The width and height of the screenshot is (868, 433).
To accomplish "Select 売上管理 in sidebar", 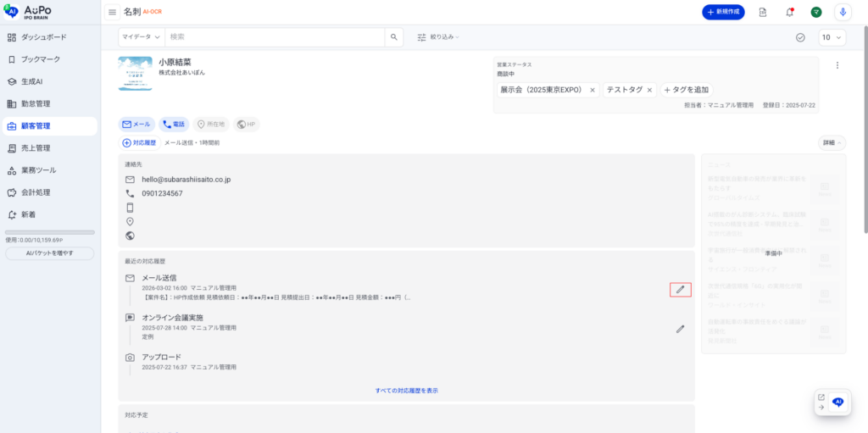I will tap(36, 148).
